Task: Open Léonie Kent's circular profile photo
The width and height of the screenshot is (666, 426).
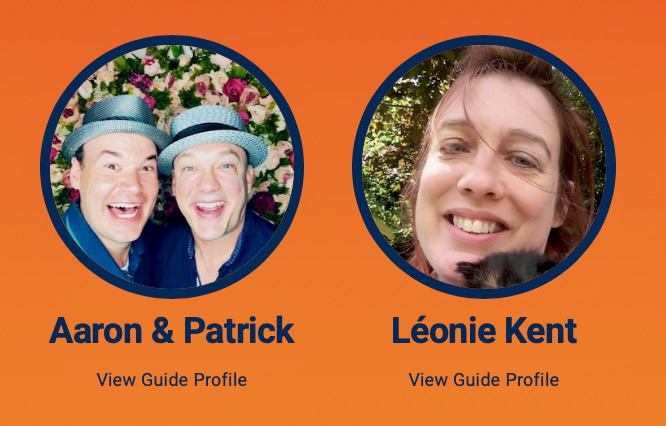Action: [x=484, y=166]
